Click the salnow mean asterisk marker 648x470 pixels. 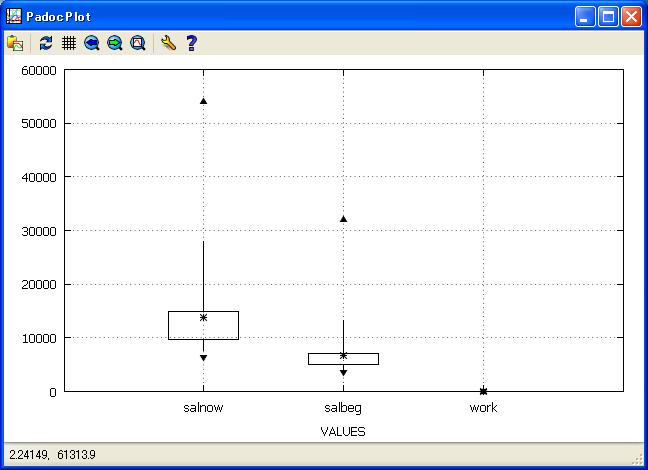tap(203, 317)
